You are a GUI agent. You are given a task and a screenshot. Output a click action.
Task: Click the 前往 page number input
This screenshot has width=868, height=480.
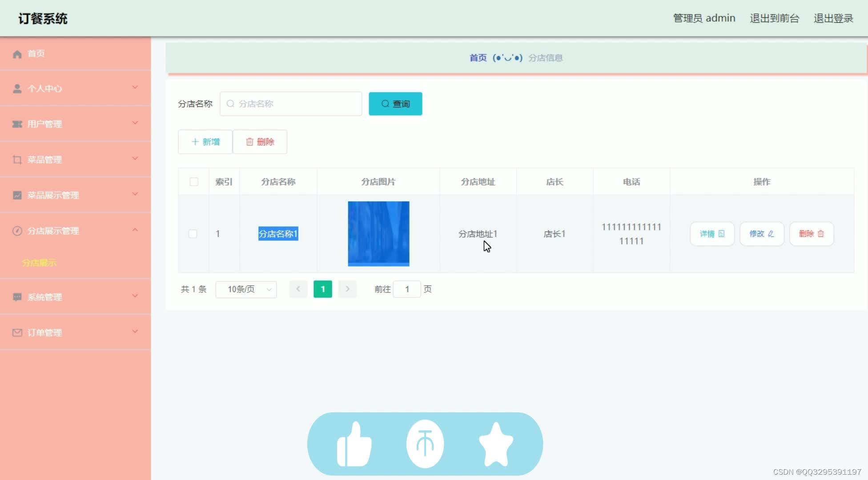click(407, 289)
